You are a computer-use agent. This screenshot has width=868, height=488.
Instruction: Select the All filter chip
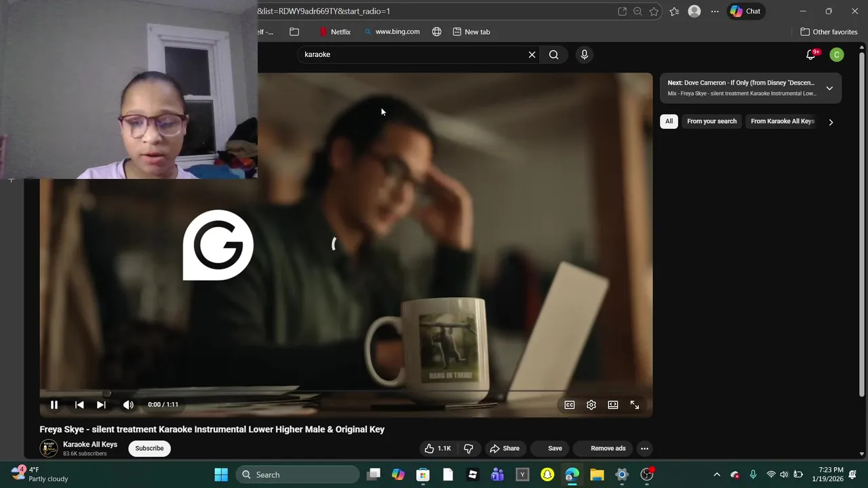(669, 121)
